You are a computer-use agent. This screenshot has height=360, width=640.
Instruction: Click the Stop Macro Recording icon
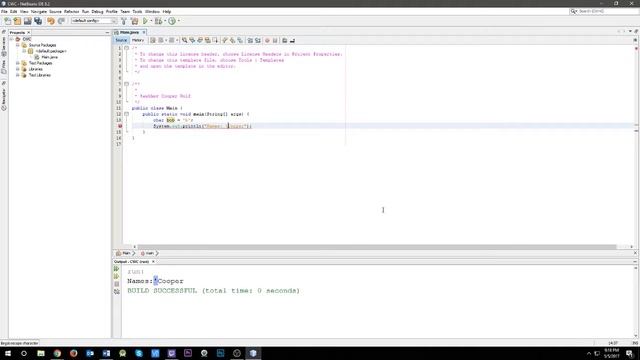(x=275, y=40)
